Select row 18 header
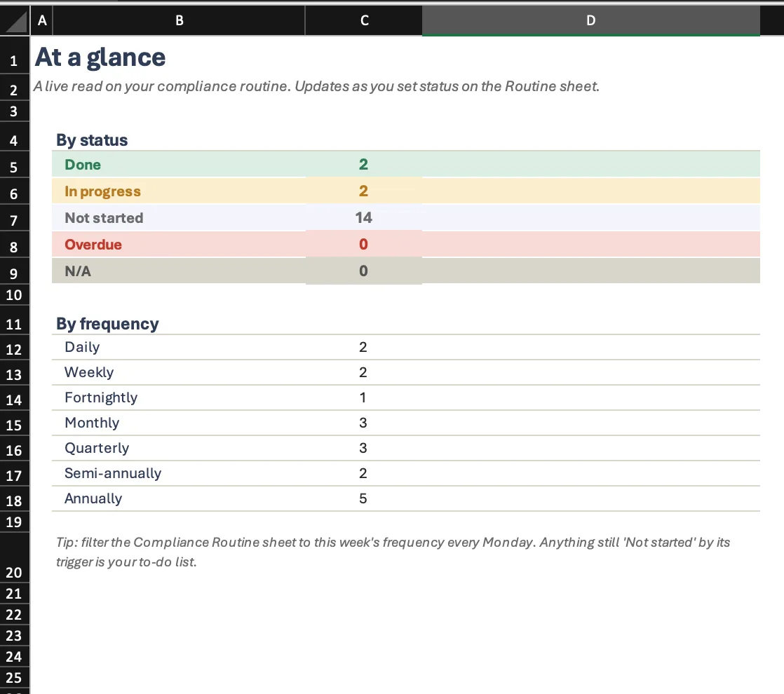This screenshot has height=694, width=784. [x=15, y=498]
